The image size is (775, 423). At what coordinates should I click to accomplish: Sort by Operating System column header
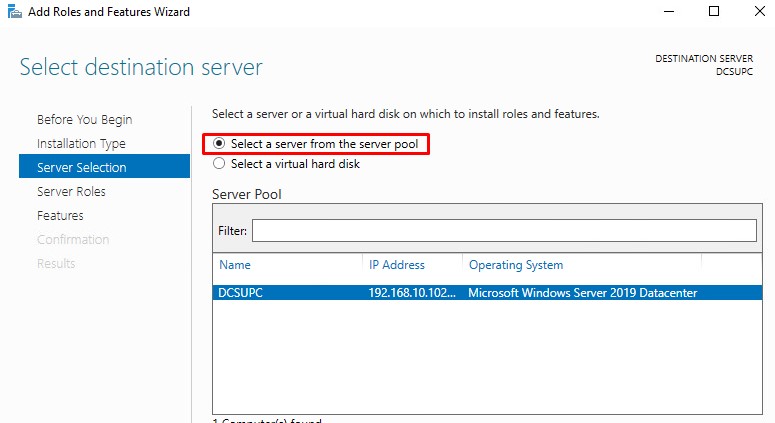pos(516,265)
